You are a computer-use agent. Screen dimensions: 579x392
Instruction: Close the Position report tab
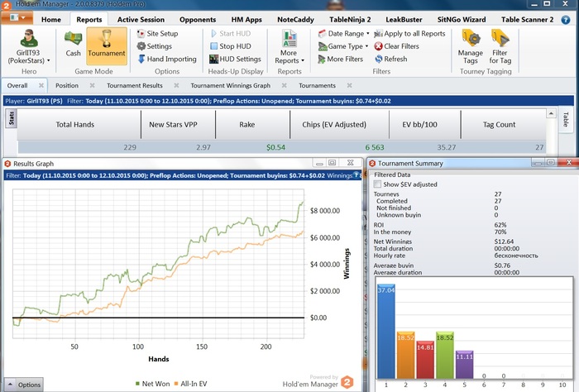92,85
